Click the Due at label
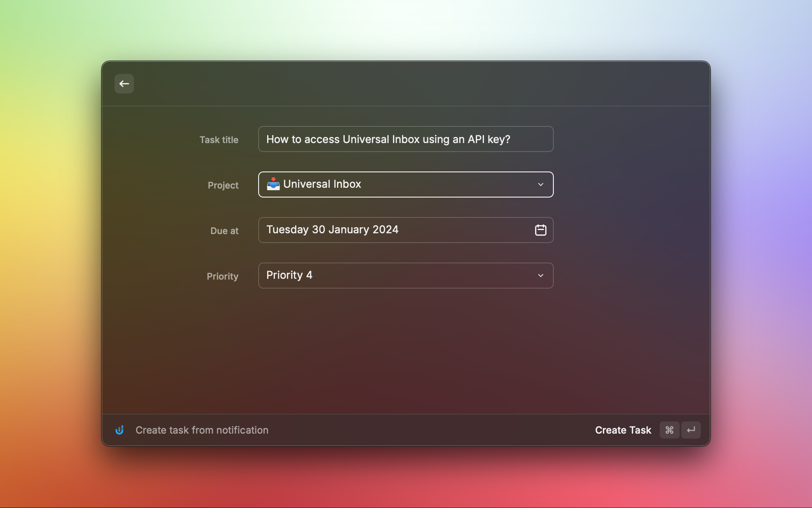This screenshot has width=812, height=508. tap(224, 231)
